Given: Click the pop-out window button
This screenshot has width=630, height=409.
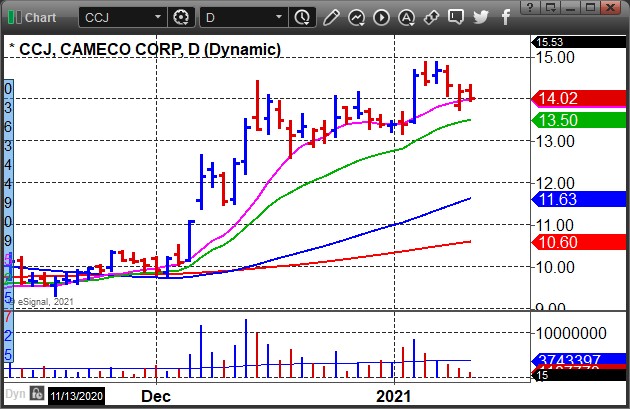Looking at the screenshot, I should (550, 7).
